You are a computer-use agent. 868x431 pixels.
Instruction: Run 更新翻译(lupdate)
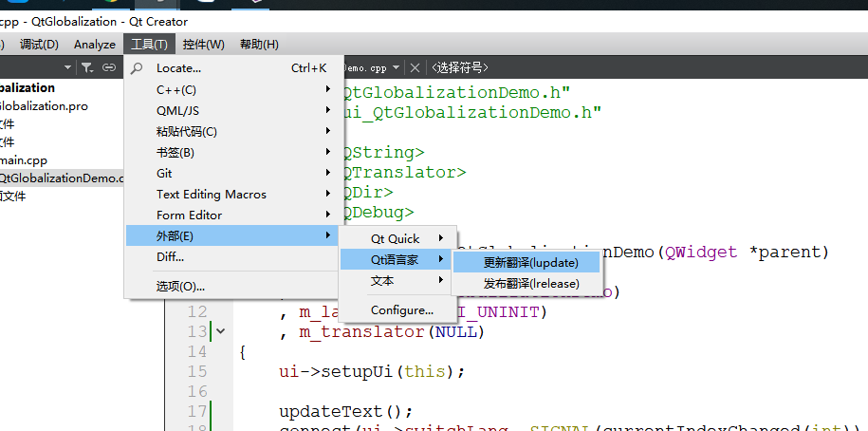point(526,263)
